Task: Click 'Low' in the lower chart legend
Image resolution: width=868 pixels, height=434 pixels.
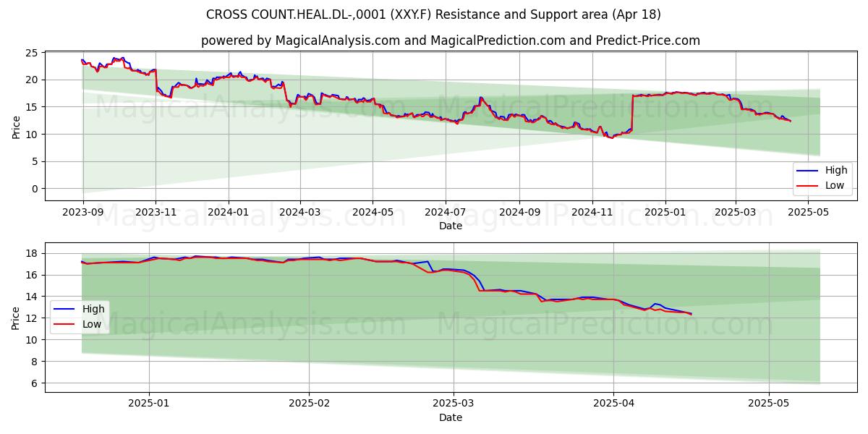Action: 92,324
